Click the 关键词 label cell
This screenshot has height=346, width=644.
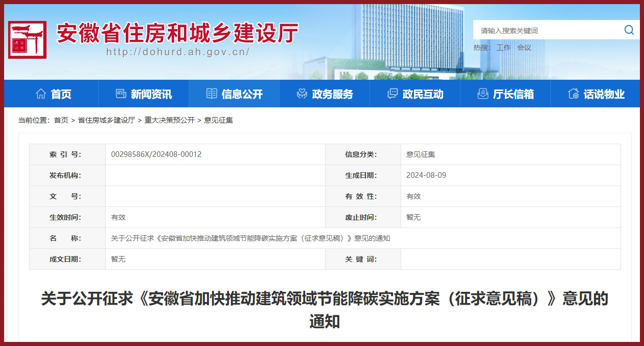pos(363,259)
